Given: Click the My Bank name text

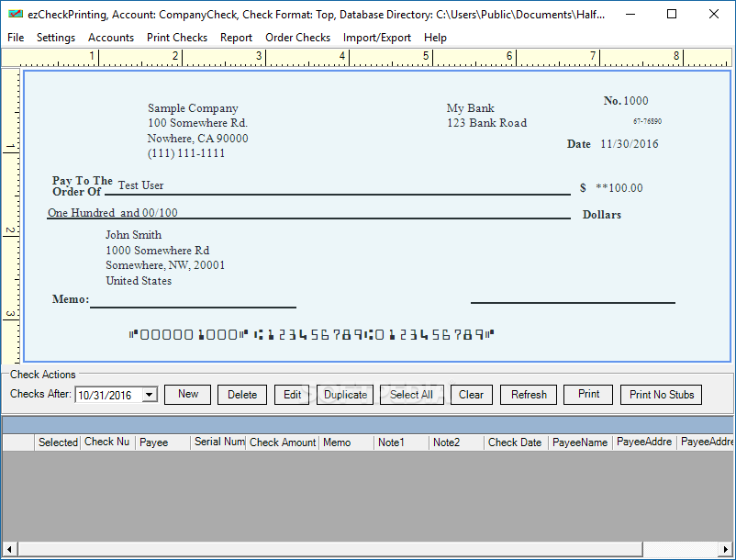Looking at the screenshot, I should coord(471,108).
